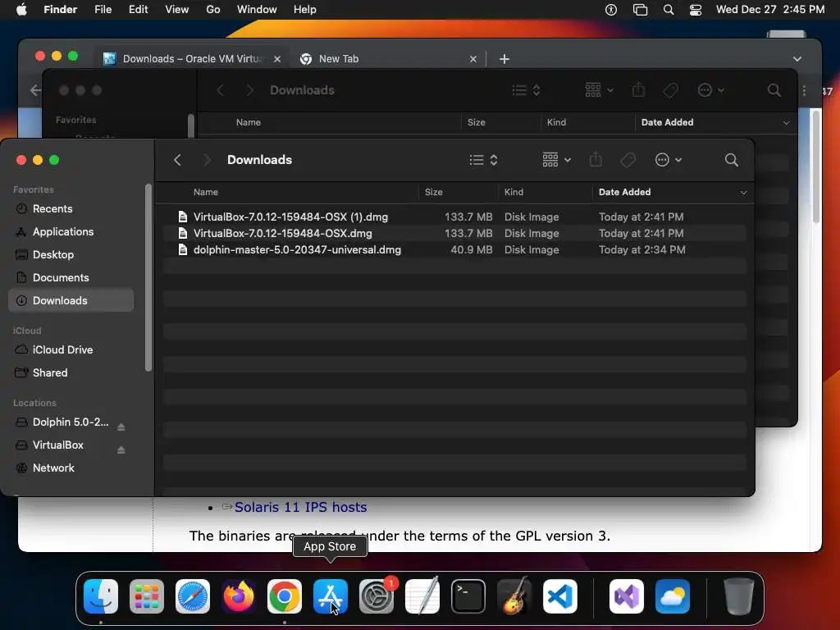Launch Terminal from the Dock
The width and height of the screenshot is (840, 630).
point(468,596)
